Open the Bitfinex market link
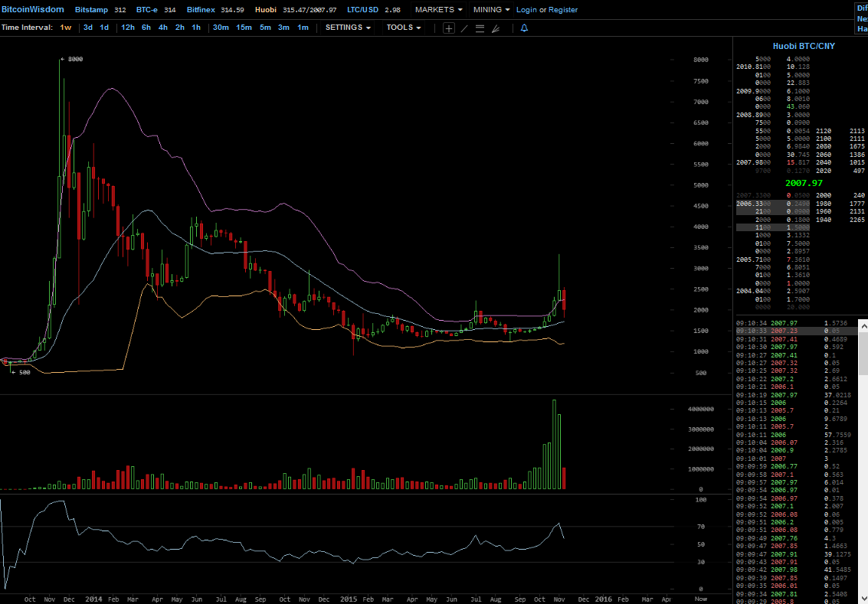The image size is (868, 604). pyautogui.click(x=201, y=9)
